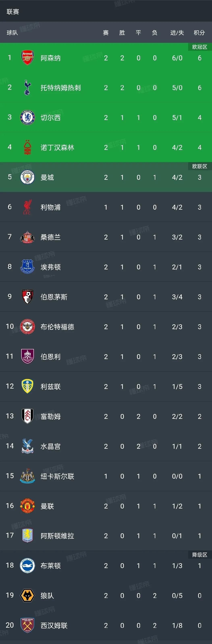Viewport: 212px width, 644px height.
Task: Click the Tottenham Hotspur cockerel crest
Action: pyautogui.click(x=27, y=87)
